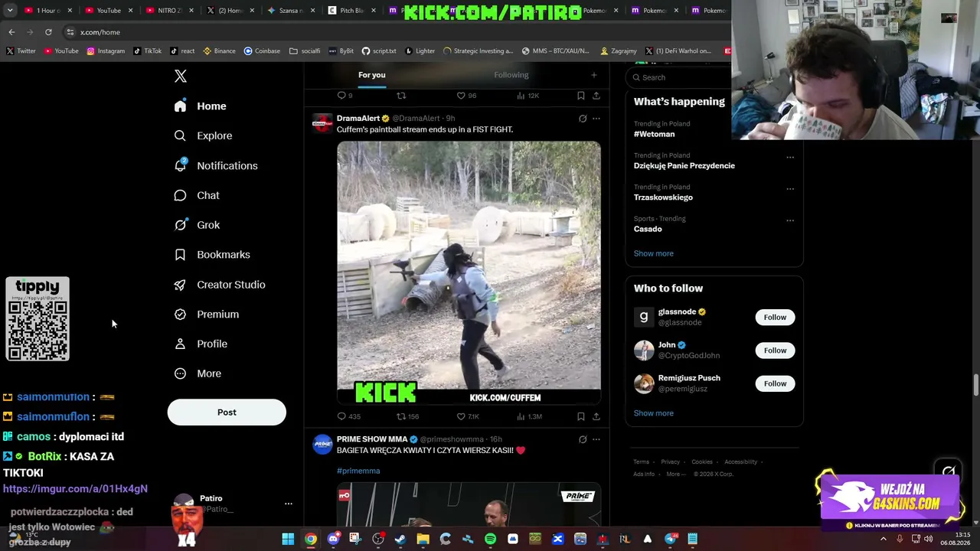The height and width of the screenshot is (551, 980).
Task: Open Bookmarks from the sidebar
Action: pyautogui.click(x=212, y=255)
